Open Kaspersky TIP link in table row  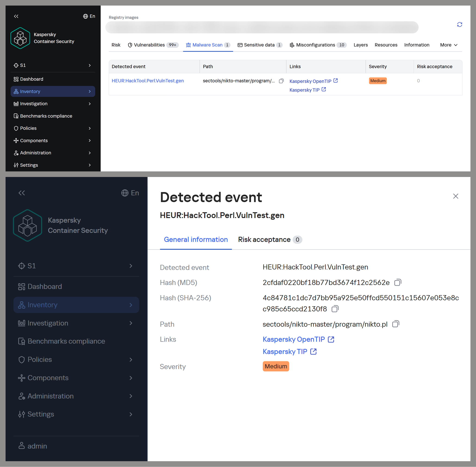304,90
